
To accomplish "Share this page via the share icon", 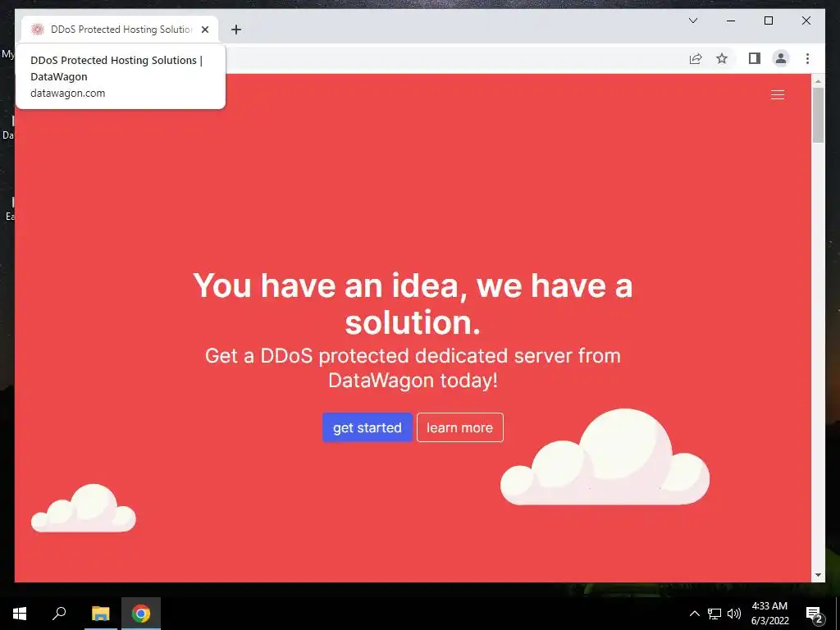I will pyautogui.click(x=696, y=58).
